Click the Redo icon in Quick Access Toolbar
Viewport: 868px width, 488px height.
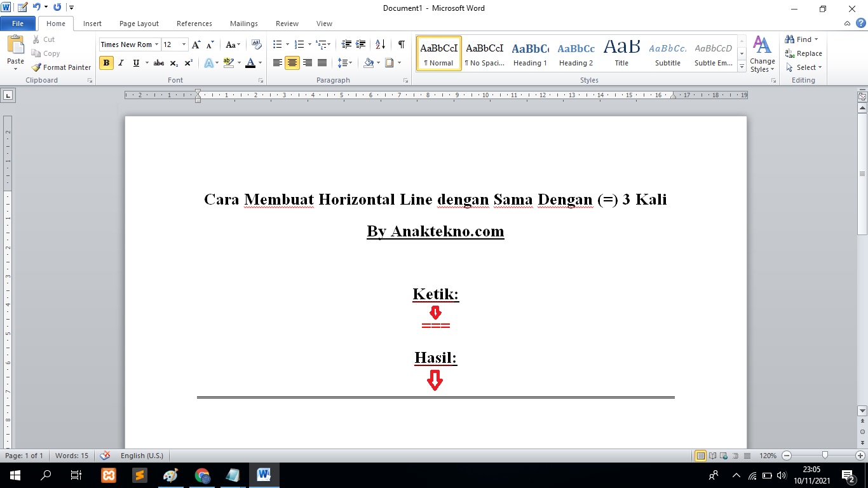(x=57, y=8)
